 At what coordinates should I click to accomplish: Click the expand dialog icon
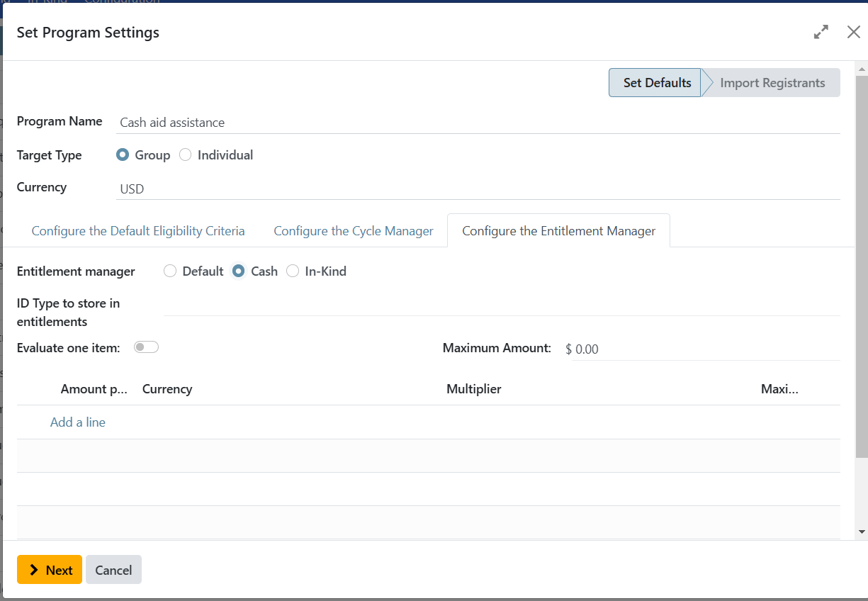(821, 32)
